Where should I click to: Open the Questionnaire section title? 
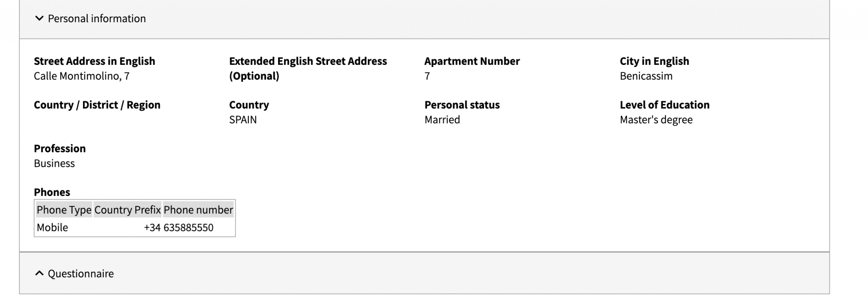point(81,274)
